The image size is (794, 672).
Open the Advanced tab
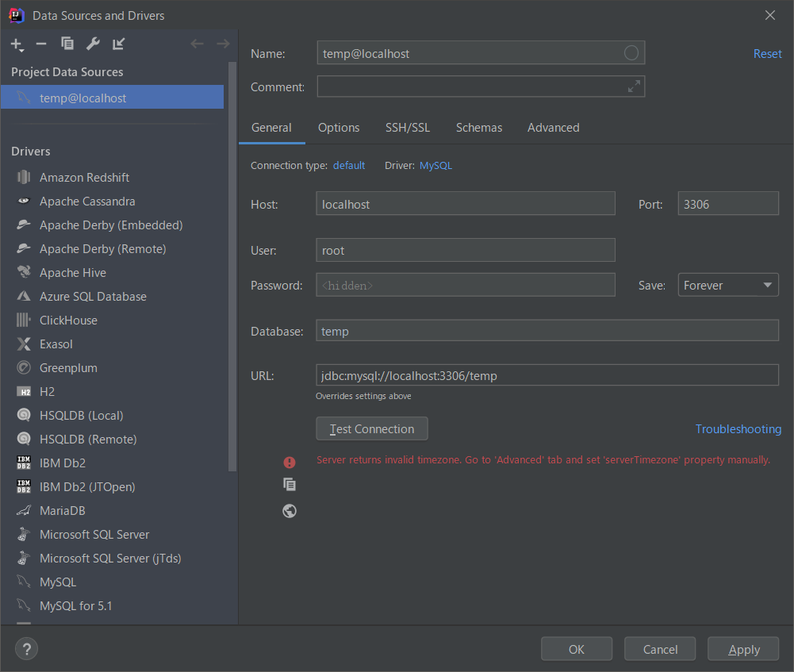point(554,128)
